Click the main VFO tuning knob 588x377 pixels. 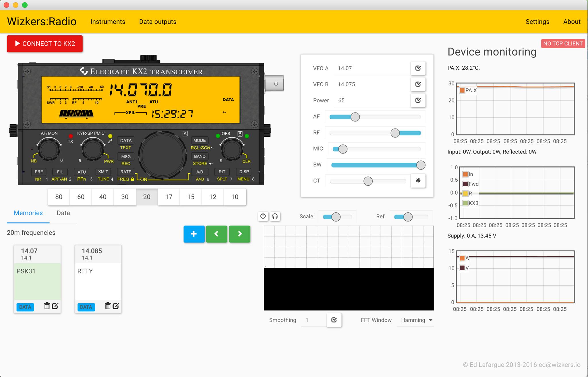[x=163, y=155]
